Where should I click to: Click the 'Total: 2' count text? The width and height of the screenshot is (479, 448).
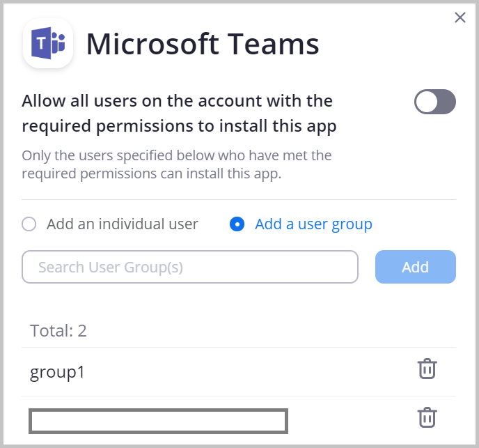[x=58, y=330]
